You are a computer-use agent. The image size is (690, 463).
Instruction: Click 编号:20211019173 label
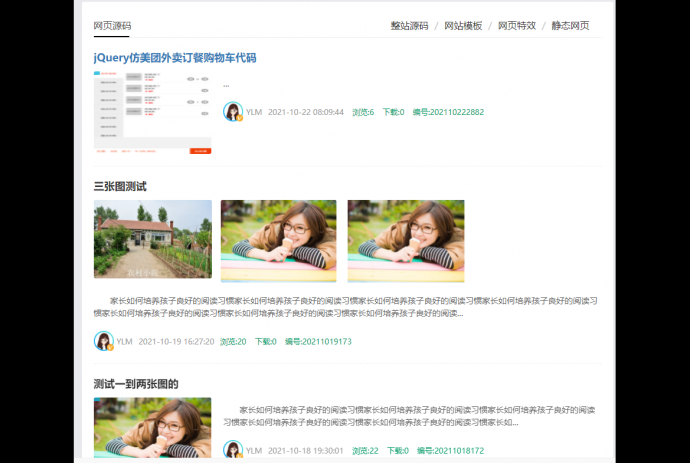click(x=318, y=342)
